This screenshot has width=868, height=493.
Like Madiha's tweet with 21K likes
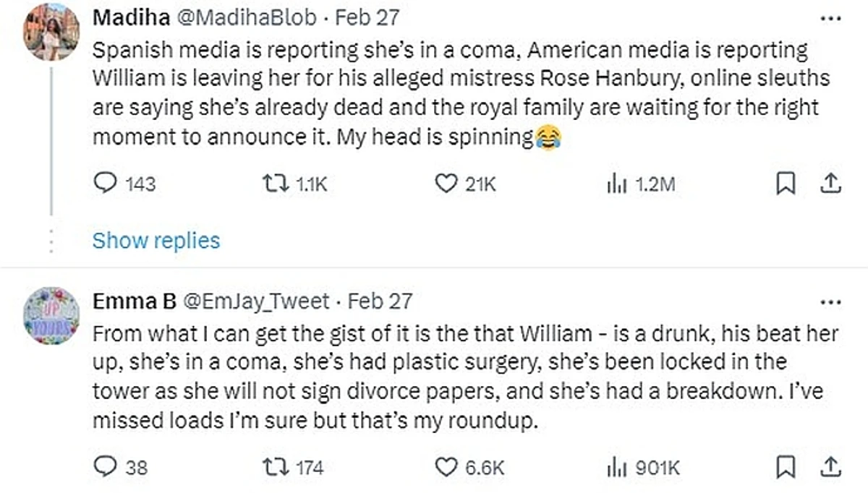tap(446, 185)
